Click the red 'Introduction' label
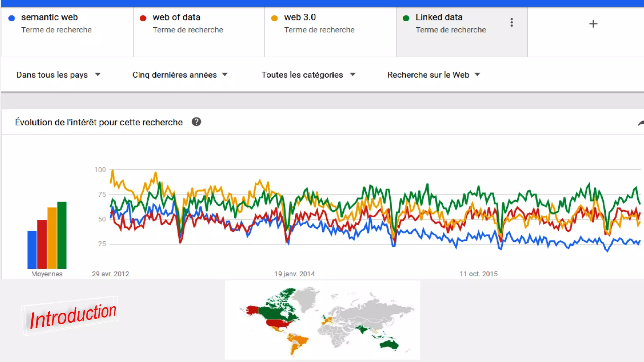The width and height of the screenshot is (644, 362). [73, 316]
